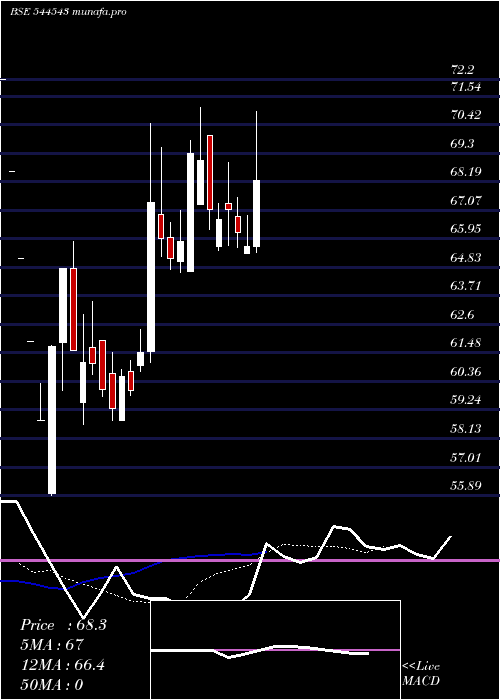This screenshot has height=700, width=500.
Task: Click the 'Price : 68.3' readout
Action: click(63, 625)
